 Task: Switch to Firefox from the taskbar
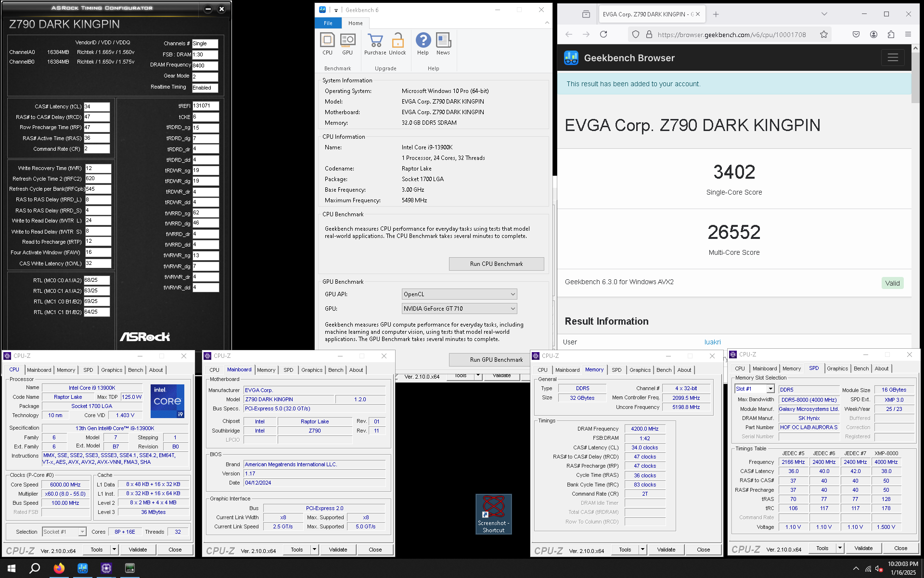[x=59, y=568]
